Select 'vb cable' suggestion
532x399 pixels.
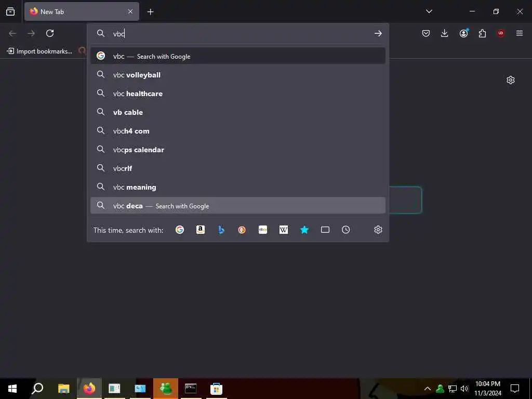(x=238, y=112)
